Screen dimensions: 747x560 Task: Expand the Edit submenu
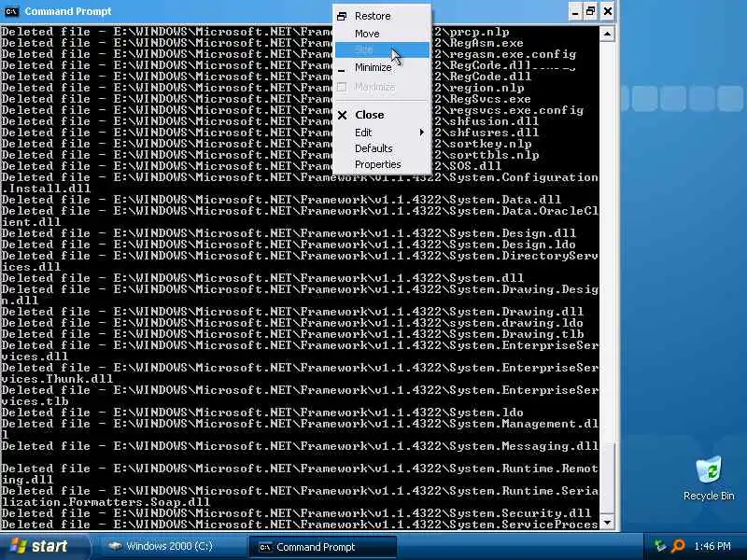[x=382, y=133]
